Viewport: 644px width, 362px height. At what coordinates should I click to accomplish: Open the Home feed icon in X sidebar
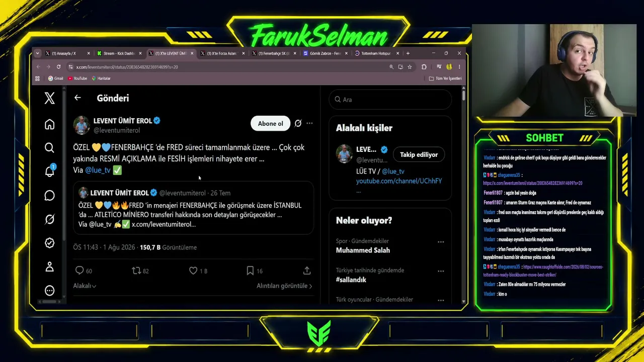(x=49, y=124)
